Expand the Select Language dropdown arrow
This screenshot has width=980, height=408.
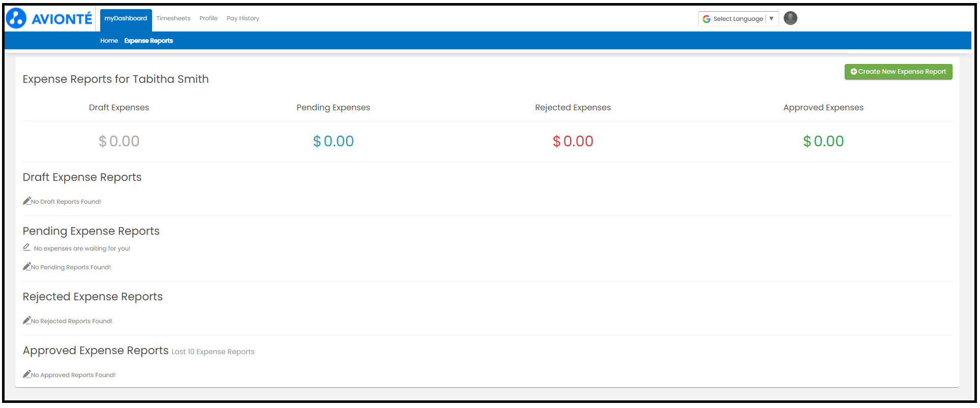771,19
